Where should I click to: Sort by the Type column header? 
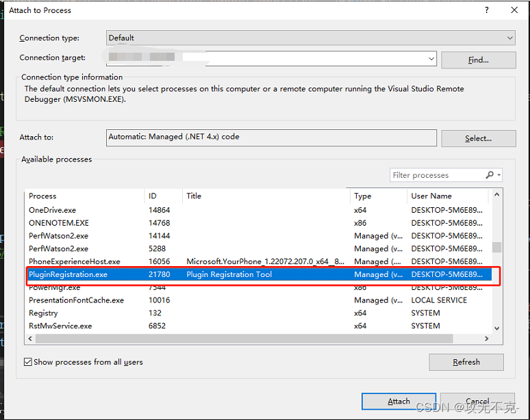[379, 196]
